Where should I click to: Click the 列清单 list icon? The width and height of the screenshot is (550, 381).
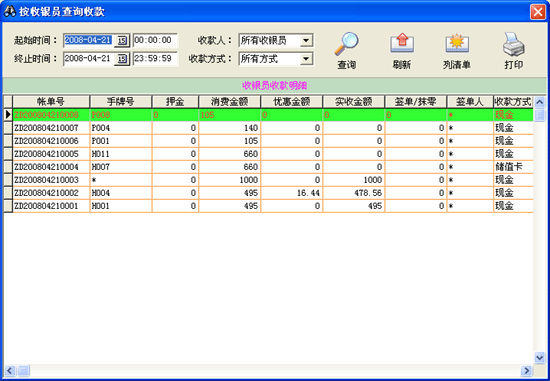coord(457,44)
